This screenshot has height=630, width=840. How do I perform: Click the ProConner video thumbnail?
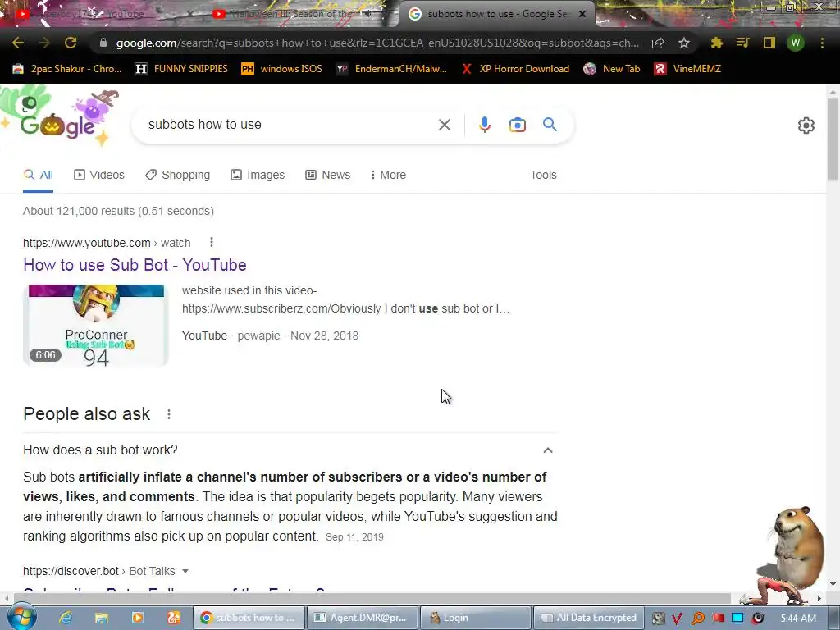[96, 325]
